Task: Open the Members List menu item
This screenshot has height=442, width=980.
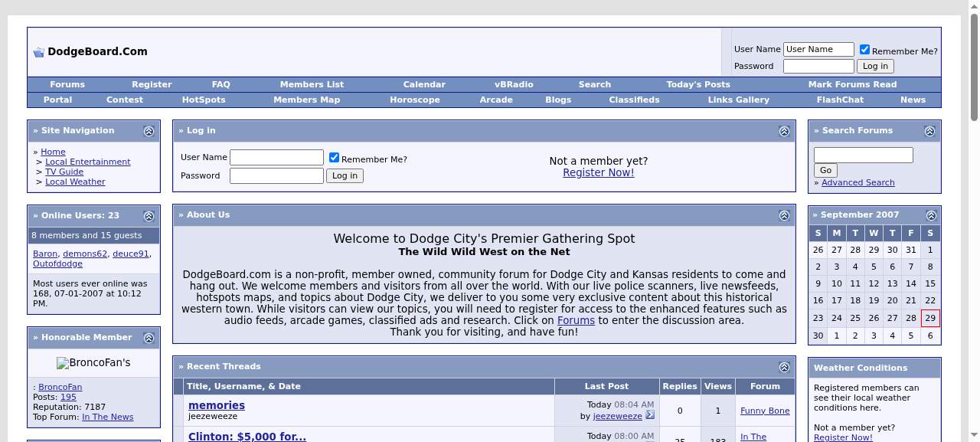Action: click(312, 84)
